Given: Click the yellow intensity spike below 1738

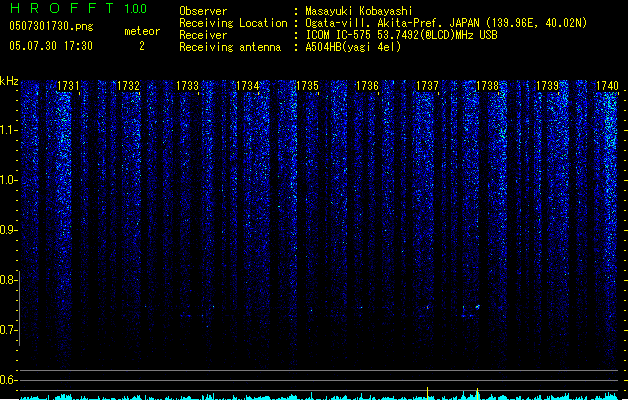Looking at the screenshot, I should point(477,394).
